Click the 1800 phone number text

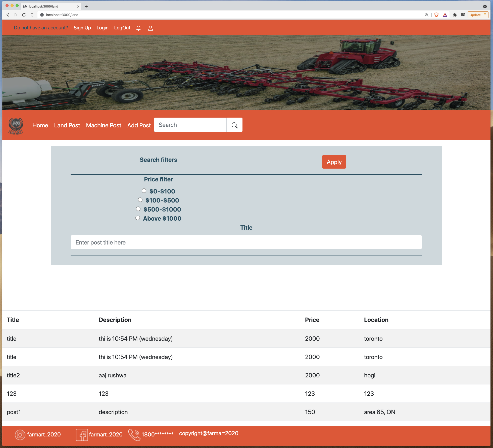[x=158, y=435]
